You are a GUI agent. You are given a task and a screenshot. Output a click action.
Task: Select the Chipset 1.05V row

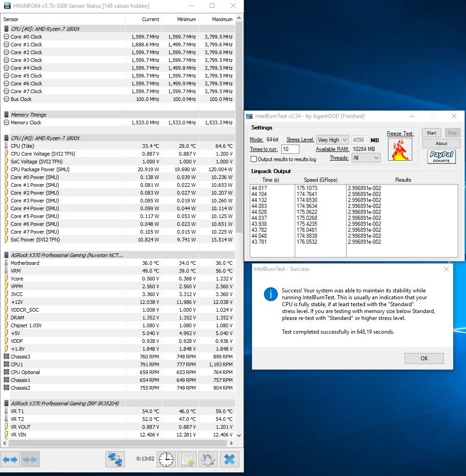(118, 325)
